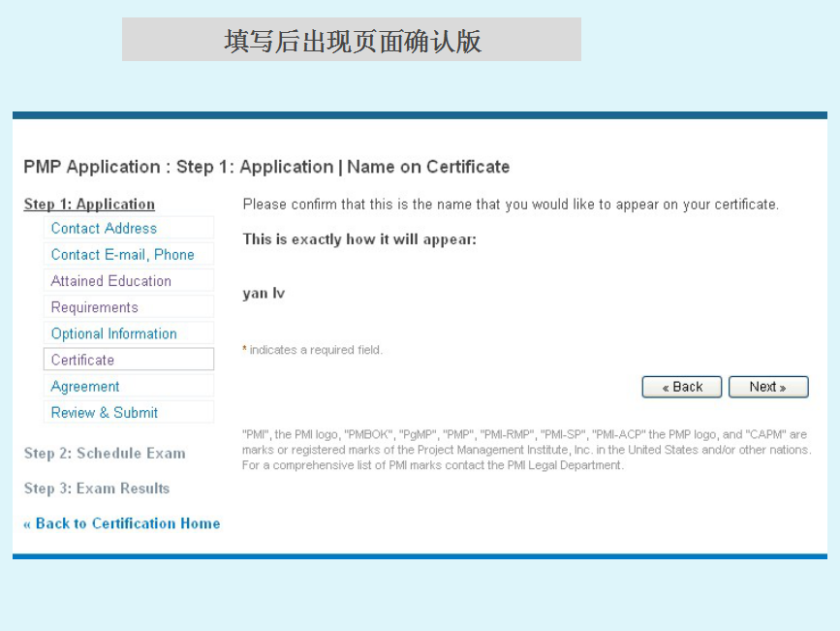Click the PMI trademark notice paragraph
The width and height of the screenshot is (840, 631).
coord(526,450)
